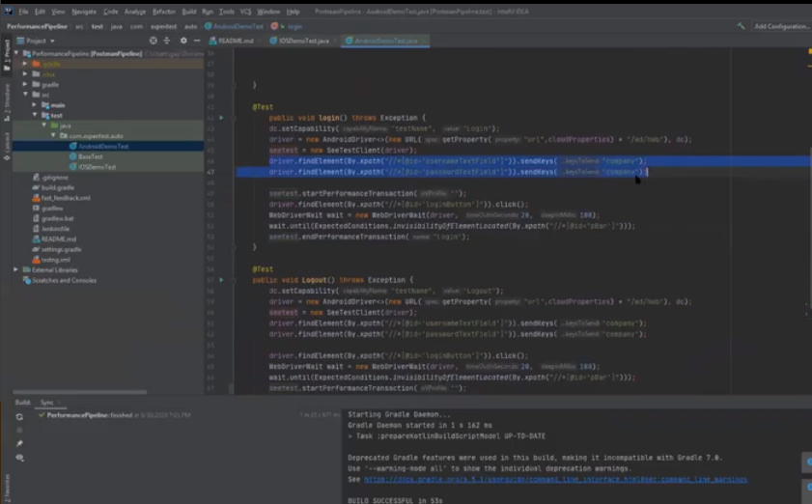
Task: Open the Gradle docs command-line warnings link
Action: coord(556,480)
